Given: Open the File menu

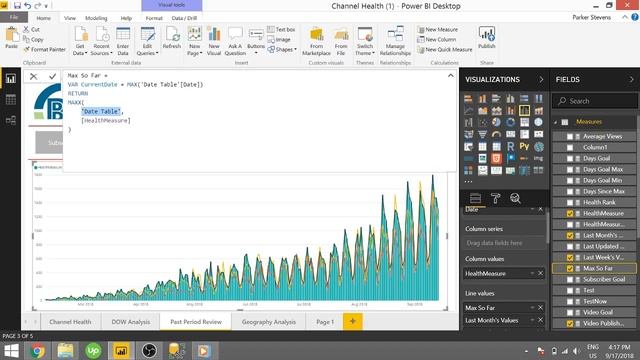Looking at the screenshot, I should click(13, 17).
